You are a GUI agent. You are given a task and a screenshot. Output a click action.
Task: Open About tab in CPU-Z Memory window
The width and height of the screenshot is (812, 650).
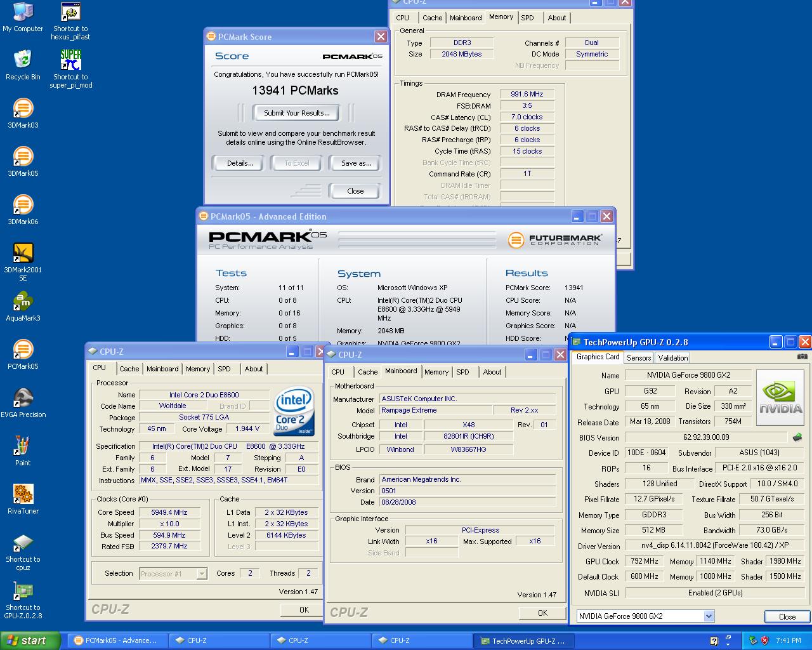click(x=557, y=18)
